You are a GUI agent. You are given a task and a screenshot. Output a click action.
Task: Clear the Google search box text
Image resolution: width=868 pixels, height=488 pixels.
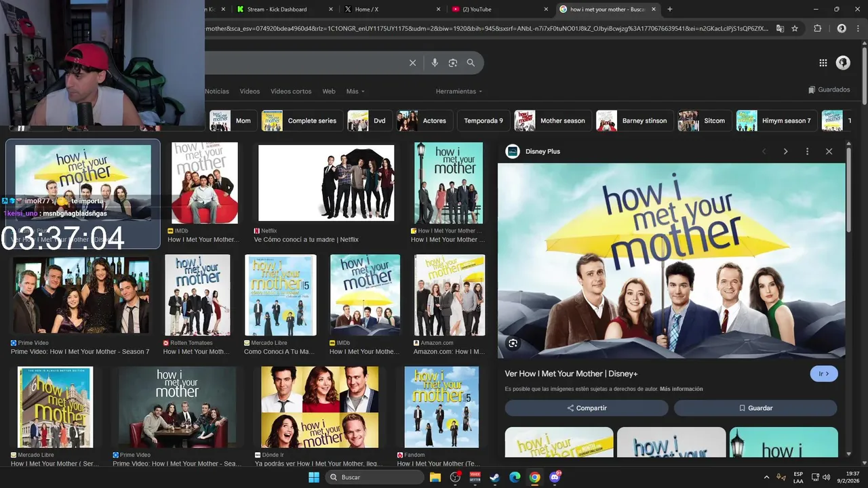[x=412, y=63]
